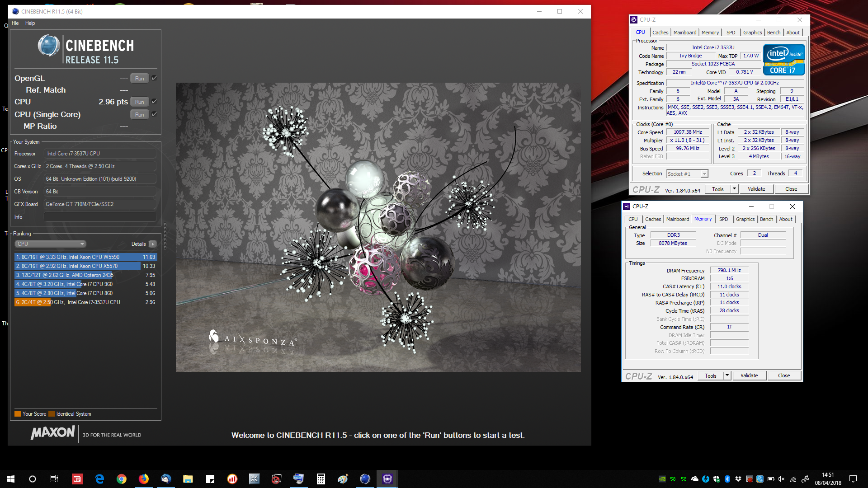Select ranking row Xeon CPU W5590
Viewport: 868px width, 488px height.
[x=85, y=257]
